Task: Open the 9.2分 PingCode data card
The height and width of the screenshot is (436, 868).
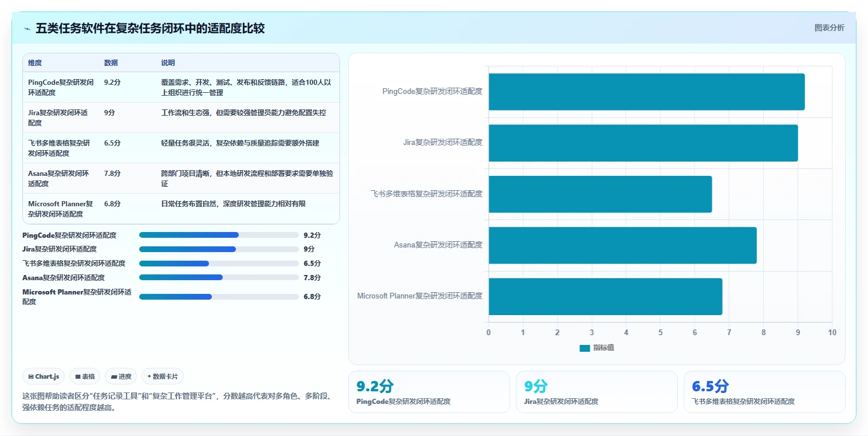Action: [429, 392]
